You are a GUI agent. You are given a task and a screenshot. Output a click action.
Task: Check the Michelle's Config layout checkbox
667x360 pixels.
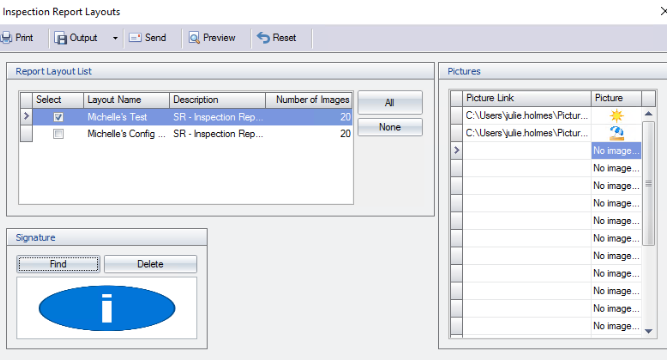point(58,134)
